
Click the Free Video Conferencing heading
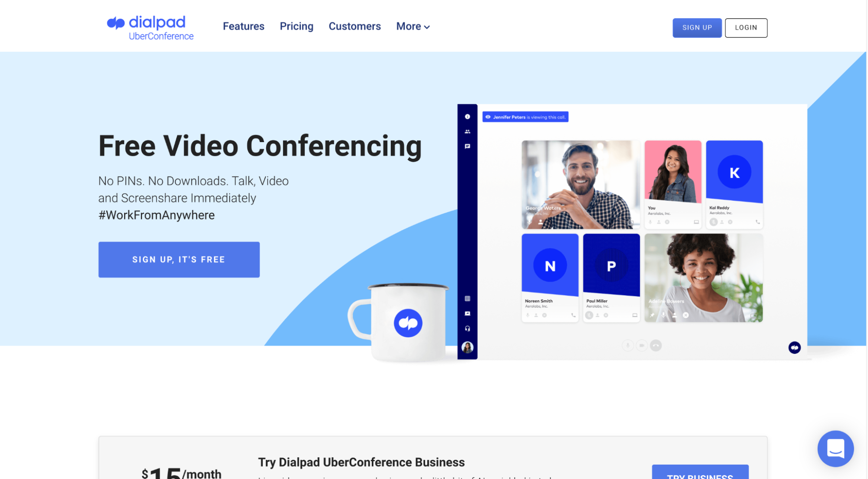click(x=260, y=146)
